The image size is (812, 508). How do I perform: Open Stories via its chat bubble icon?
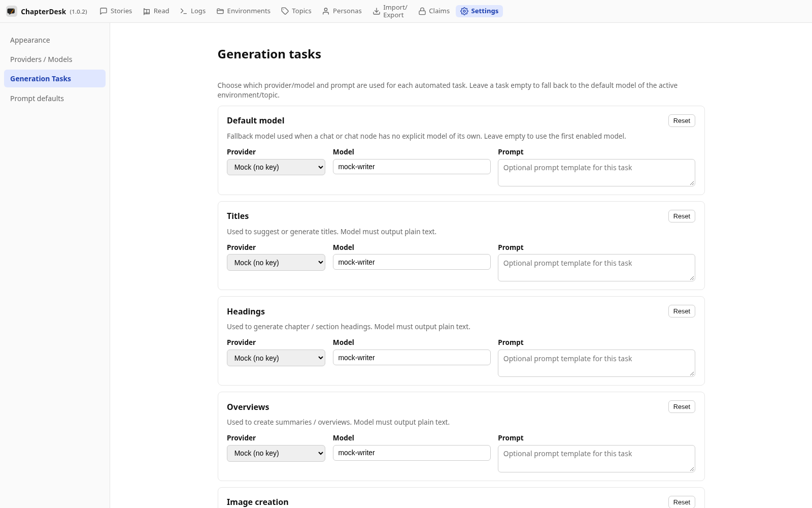(x=104, y=11)
